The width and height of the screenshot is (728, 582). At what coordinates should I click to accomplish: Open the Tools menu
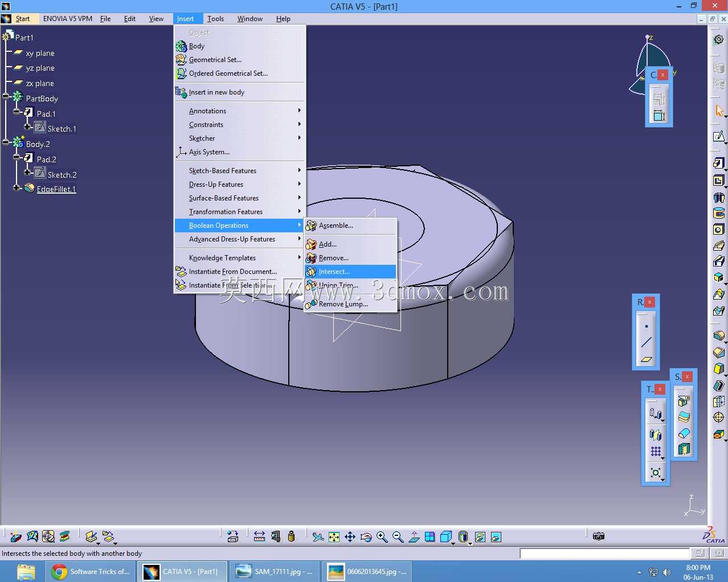coord(215,19)
